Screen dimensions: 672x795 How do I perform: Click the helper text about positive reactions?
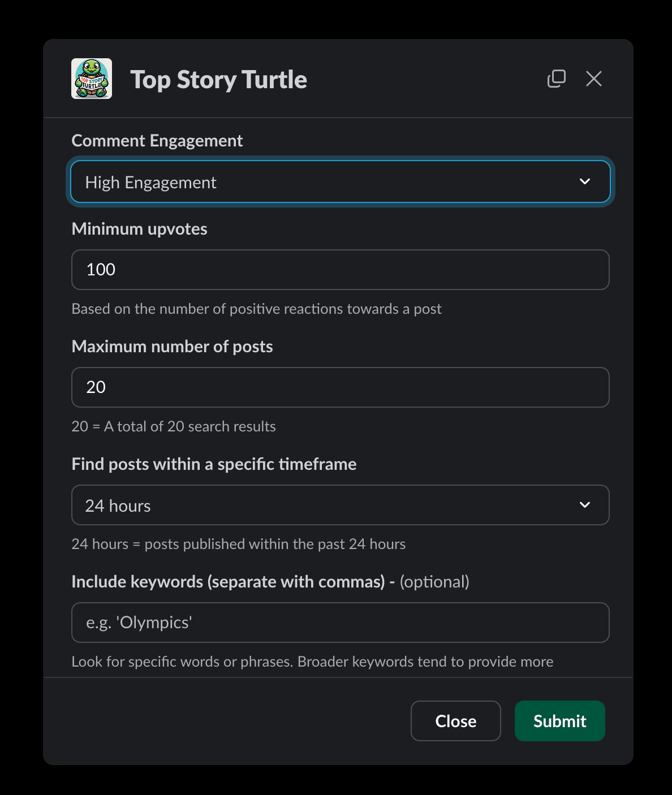coord(256,309)
